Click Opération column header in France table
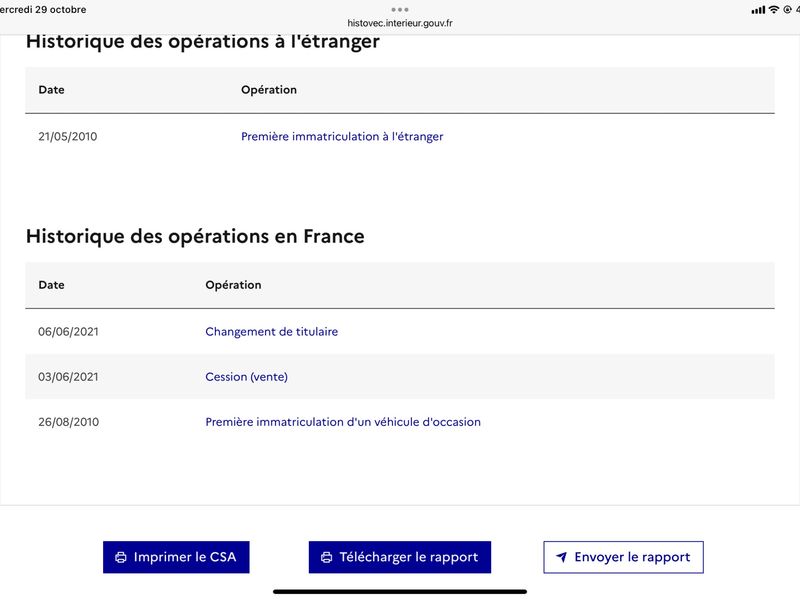Screen dimensions: 800x600 (x=233, y=285)
